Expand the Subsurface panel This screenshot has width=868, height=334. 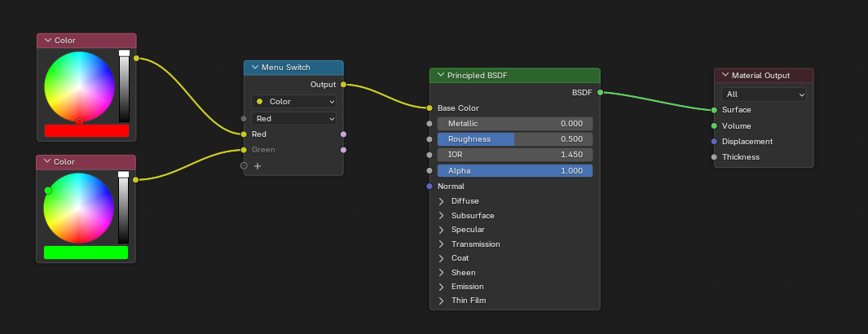[x=441, y=216]
